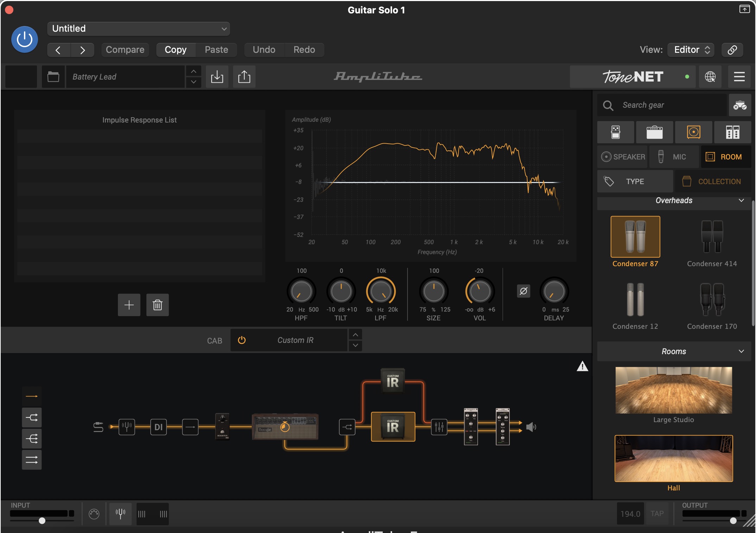
Task: Select the amp gear category
Action: point(655,132)
